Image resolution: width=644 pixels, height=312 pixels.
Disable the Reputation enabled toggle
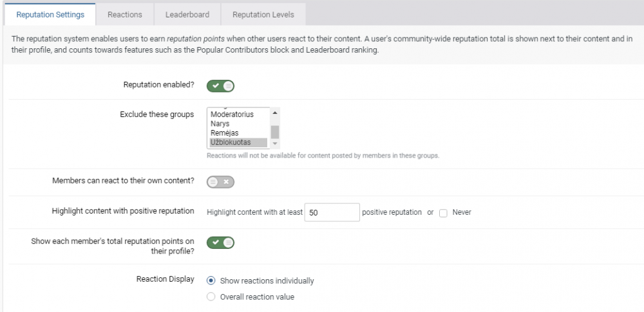(220, 86)
